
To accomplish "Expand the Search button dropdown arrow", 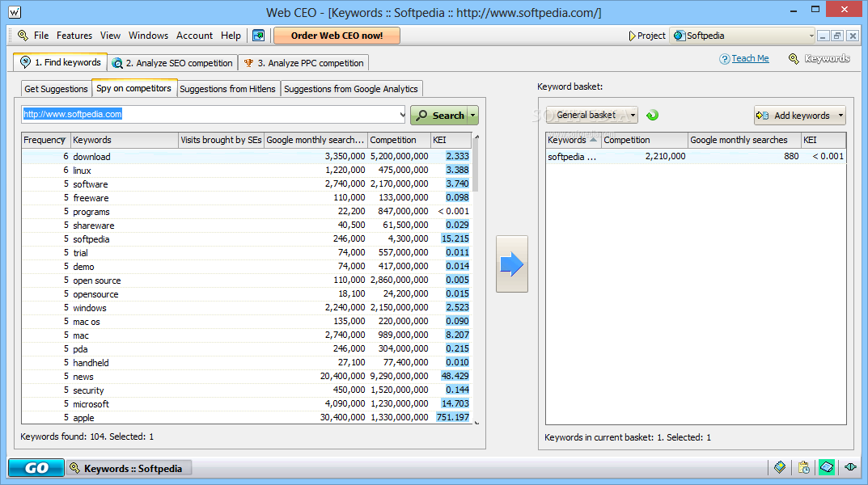I will (472, 115).
